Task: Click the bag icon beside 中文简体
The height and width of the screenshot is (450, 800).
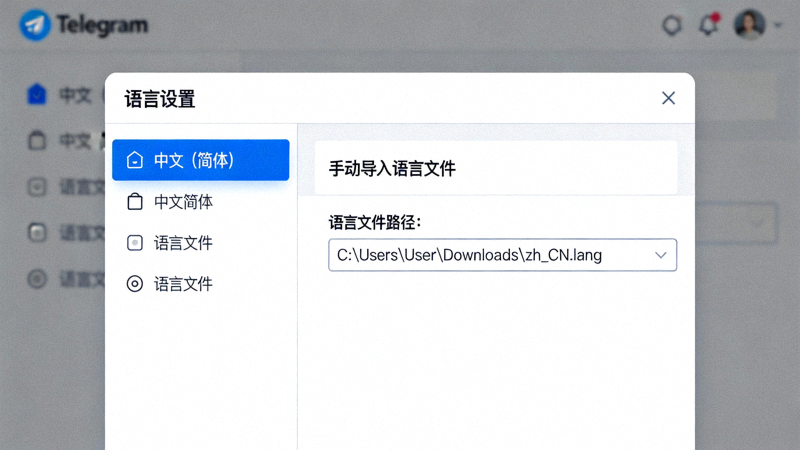Action: [135, 202]
